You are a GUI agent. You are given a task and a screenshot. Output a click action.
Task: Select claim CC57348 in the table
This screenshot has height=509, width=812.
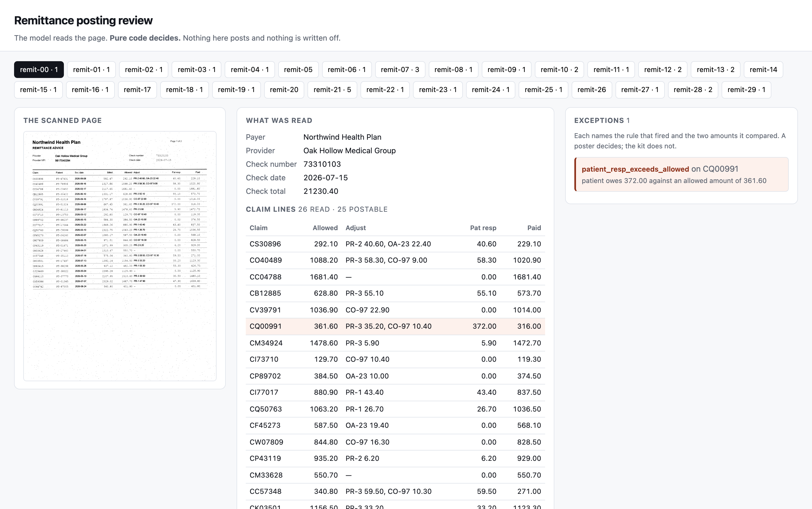click(x=395, y=491)
